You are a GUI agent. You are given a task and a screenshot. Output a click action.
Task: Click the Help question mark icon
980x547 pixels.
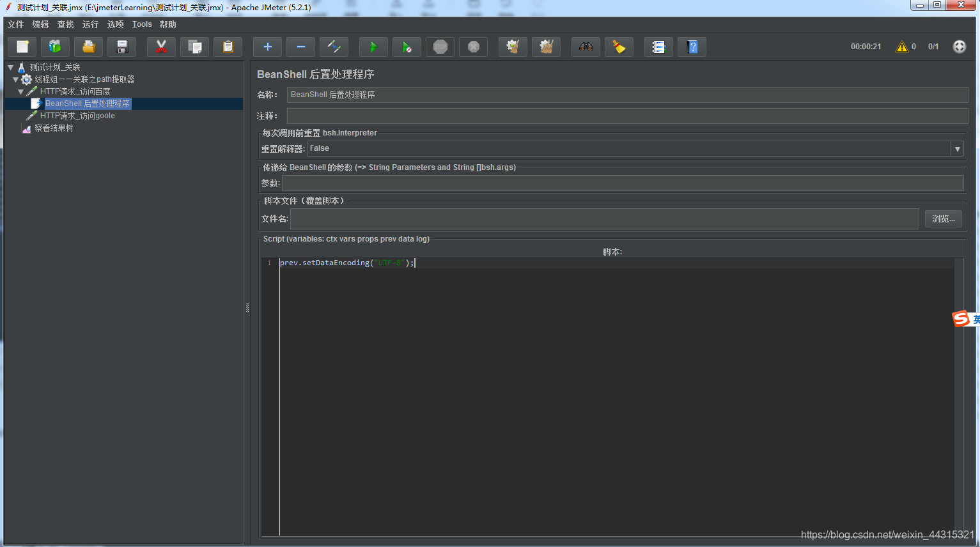(x=692, y=47)
